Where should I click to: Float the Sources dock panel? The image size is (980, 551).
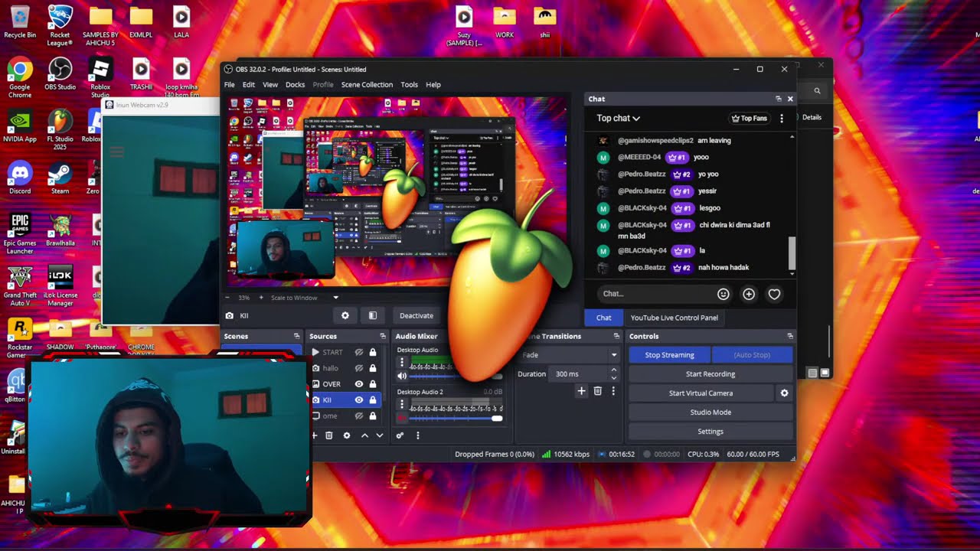click(x=383, y=336)
